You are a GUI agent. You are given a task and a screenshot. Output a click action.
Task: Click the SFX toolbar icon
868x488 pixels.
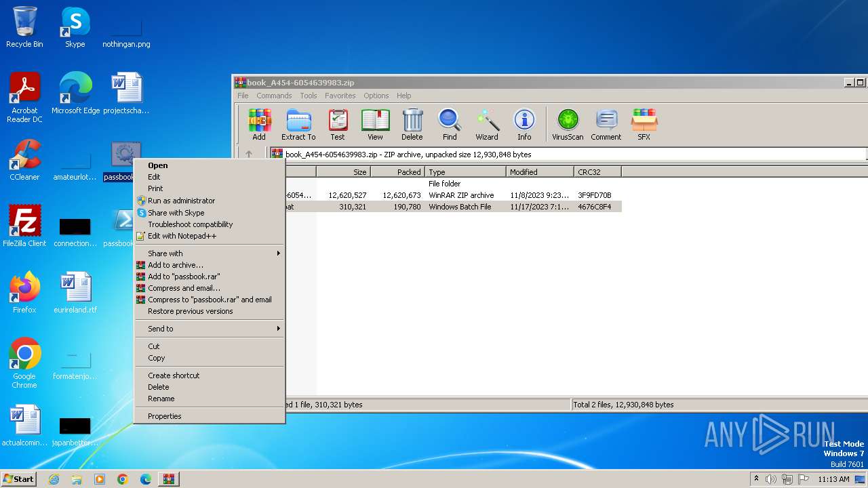pos(644,125)
